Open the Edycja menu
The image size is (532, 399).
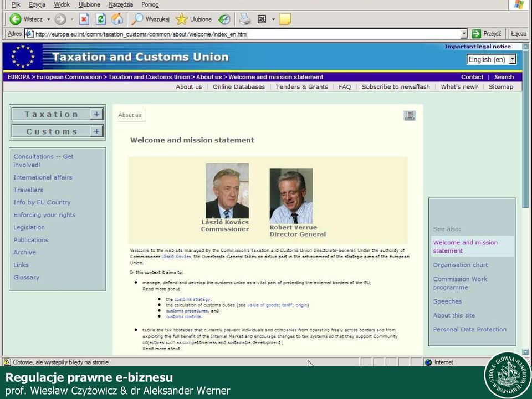click(37, 4)
